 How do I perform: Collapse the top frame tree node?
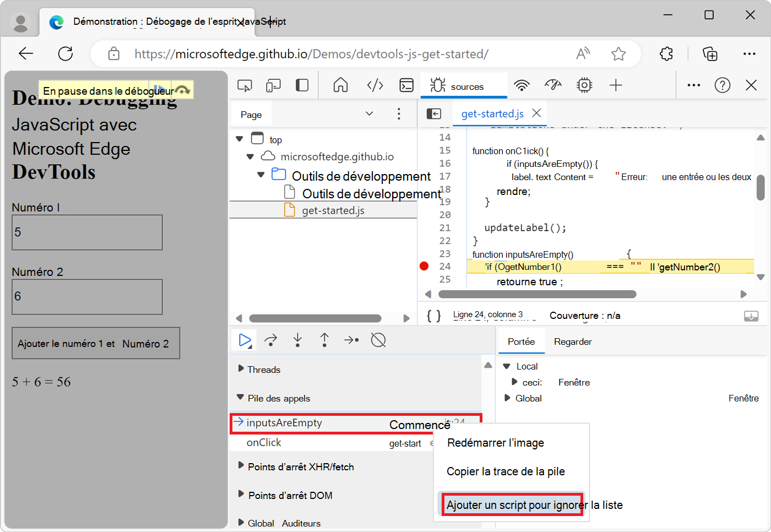click(x=240, y=139)
